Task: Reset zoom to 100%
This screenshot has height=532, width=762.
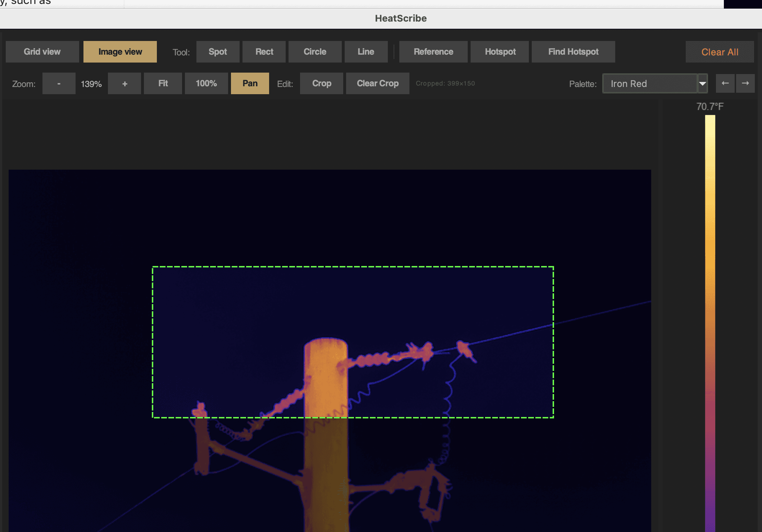Action: [206, 83]
